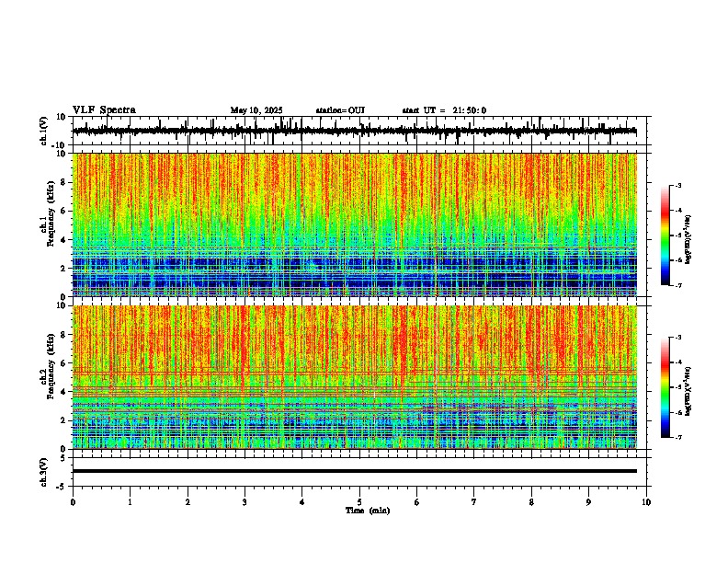
Task: Click the ch.1 PSD color scale bar
Action: point(665,236)
